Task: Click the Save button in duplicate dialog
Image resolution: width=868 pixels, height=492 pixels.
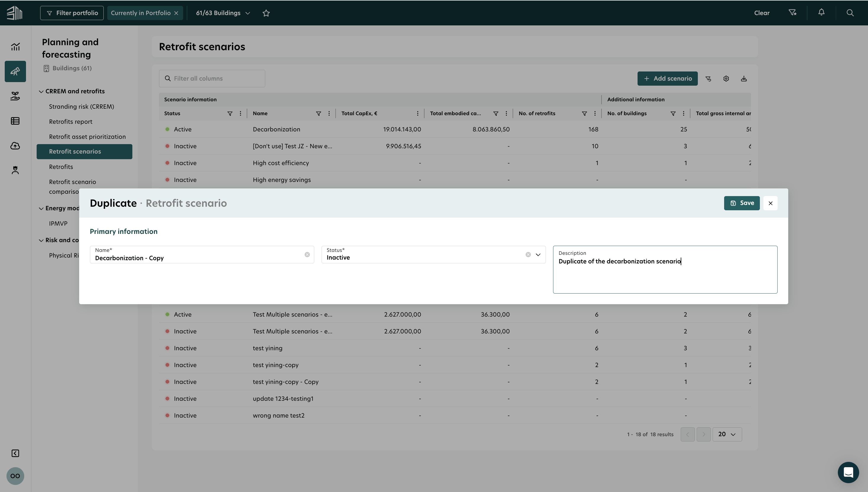Action: [742, 203]
